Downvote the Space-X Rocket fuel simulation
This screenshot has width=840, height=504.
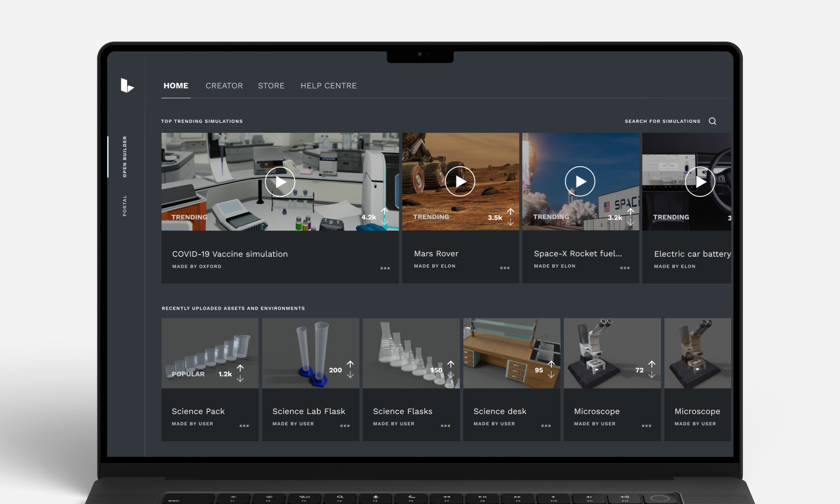coord(631,222)
